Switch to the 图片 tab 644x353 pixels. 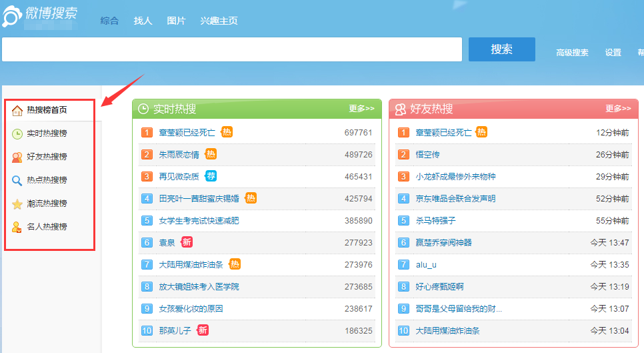[176, 21]
